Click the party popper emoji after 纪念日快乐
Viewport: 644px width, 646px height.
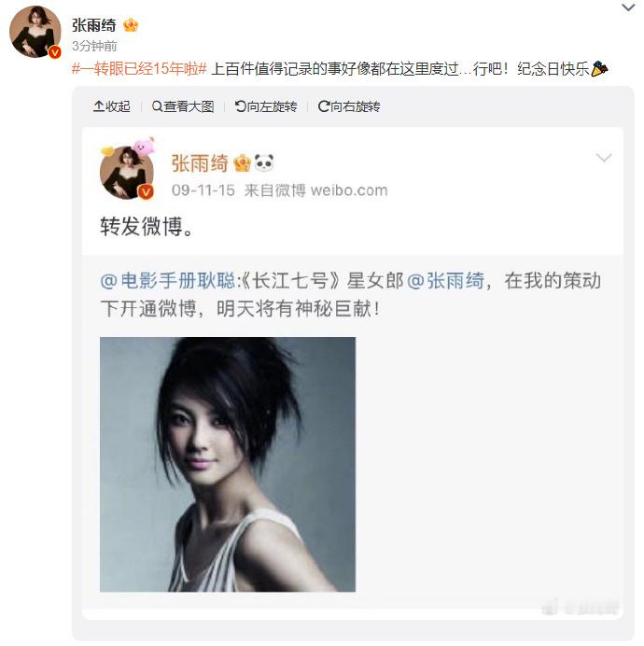click(x=599, y=69)
